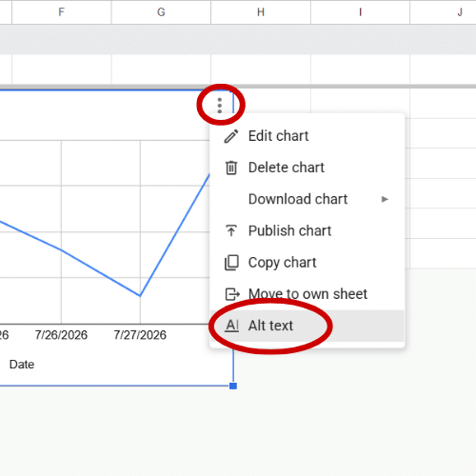The width and height of the screenshot is (476, 476).
Task: Select Move to own sheet
Action: pyautogui.click(x=307, y=294)
